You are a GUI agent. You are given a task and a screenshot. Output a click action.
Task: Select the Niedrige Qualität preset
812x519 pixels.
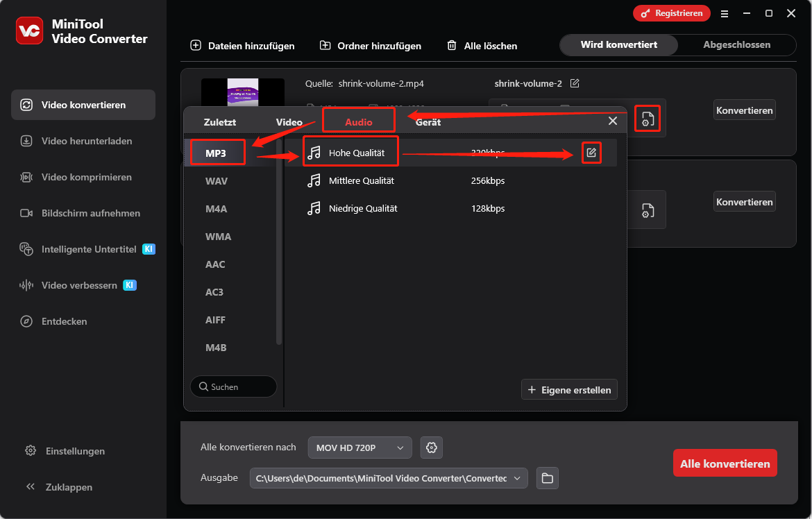(450, 209)
